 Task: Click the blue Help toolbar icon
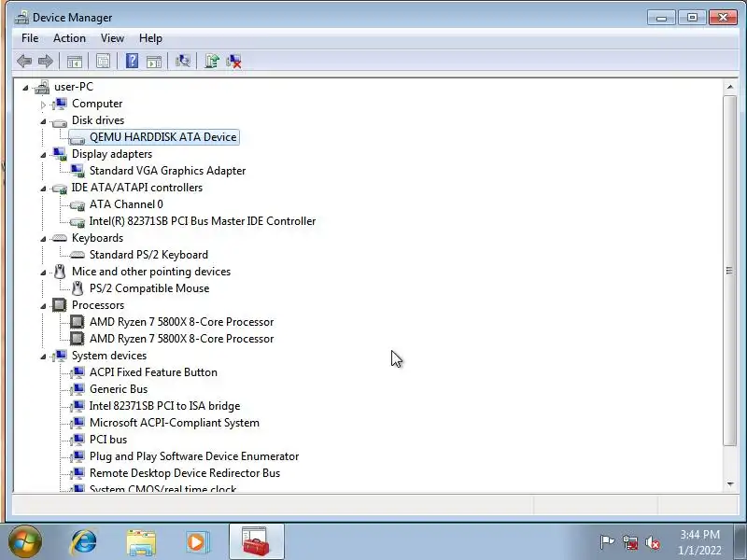pyautogui.click(x=132, y=61)
